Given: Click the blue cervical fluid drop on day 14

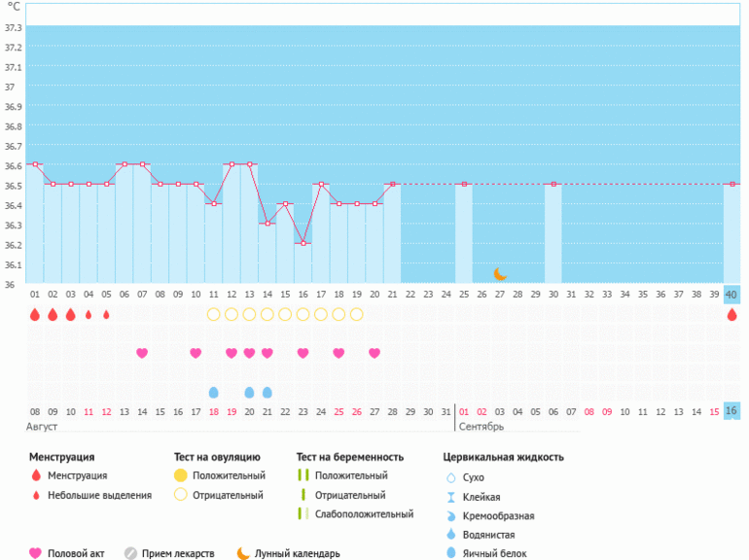Looking at the screenshot, I should click(x=267, y=392).
